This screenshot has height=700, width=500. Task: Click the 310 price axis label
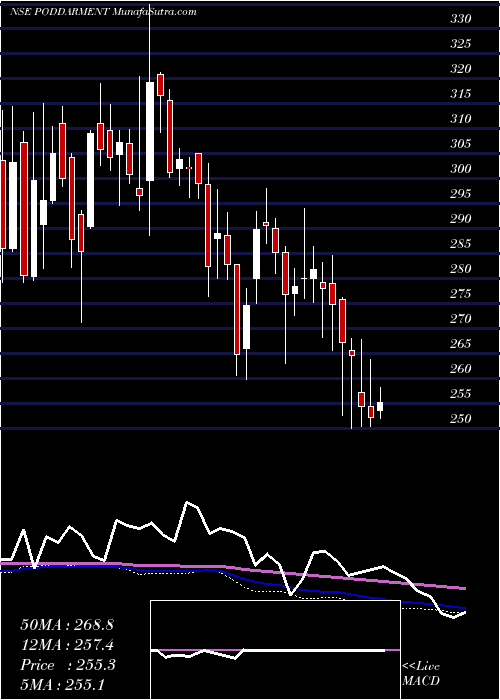pos(460,119)
